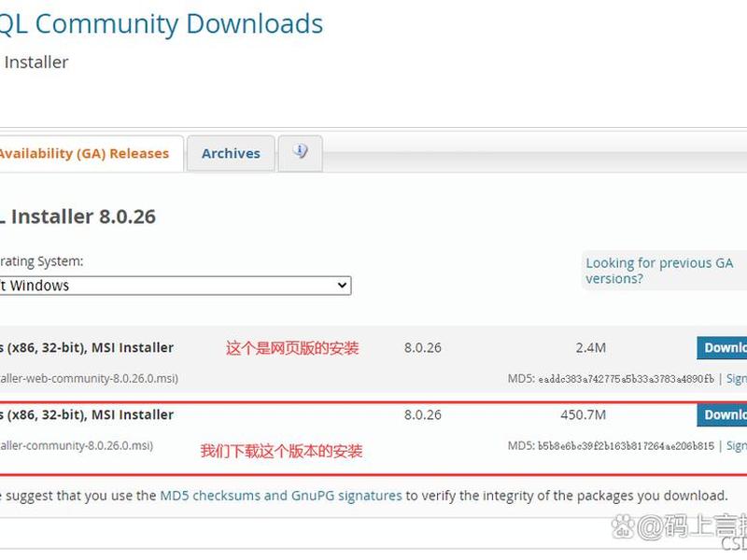This screenshot has width=747, height=560.
Task: Click the 2.4M file size value
Action: (x=591, y=347)
